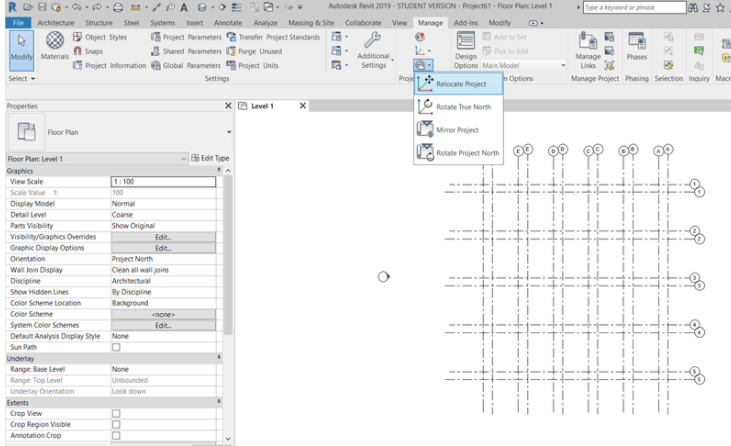The height and width of the screenshot is (446, 731).
Task: Click the Revit application logo button
Action: (13, 7)
